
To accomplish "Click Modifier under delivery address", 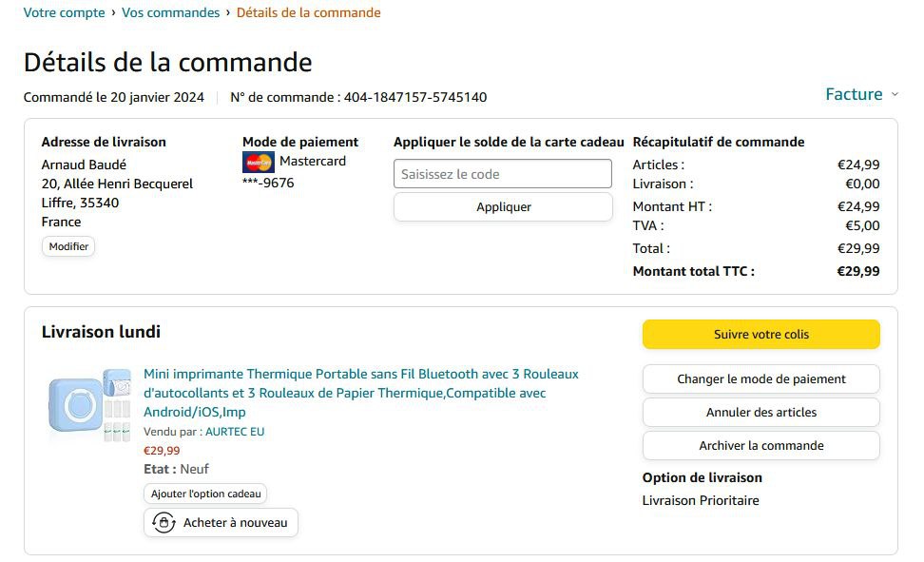I will (x=68, y=246).
